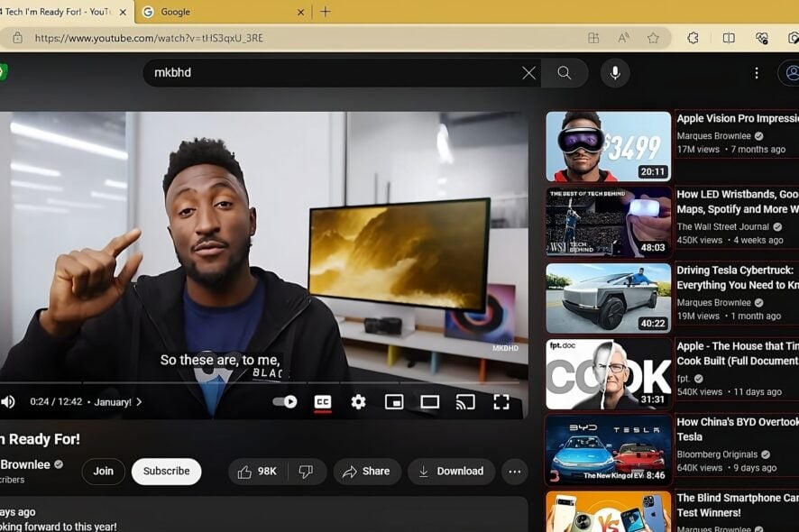Viewport: 799px width, 532px height.
Task: Toggle the autoplay switch
Action: pos(285,402)
